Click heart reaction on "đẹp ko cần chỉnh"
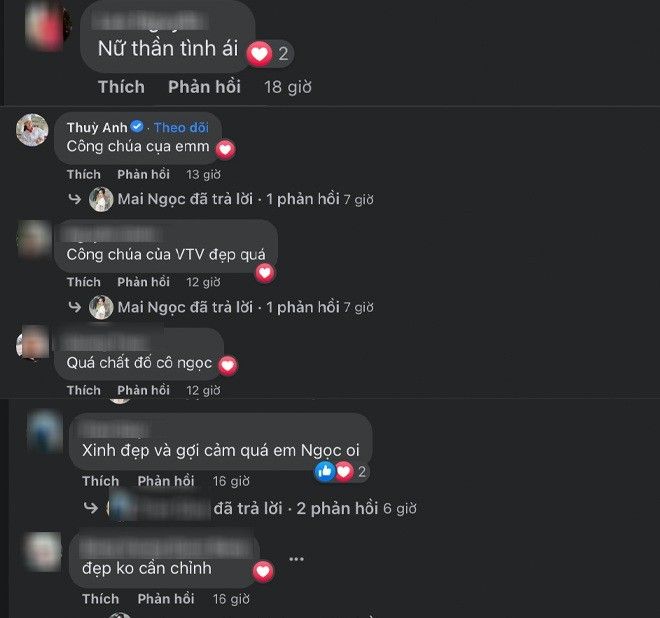 (x=263, y=571)
